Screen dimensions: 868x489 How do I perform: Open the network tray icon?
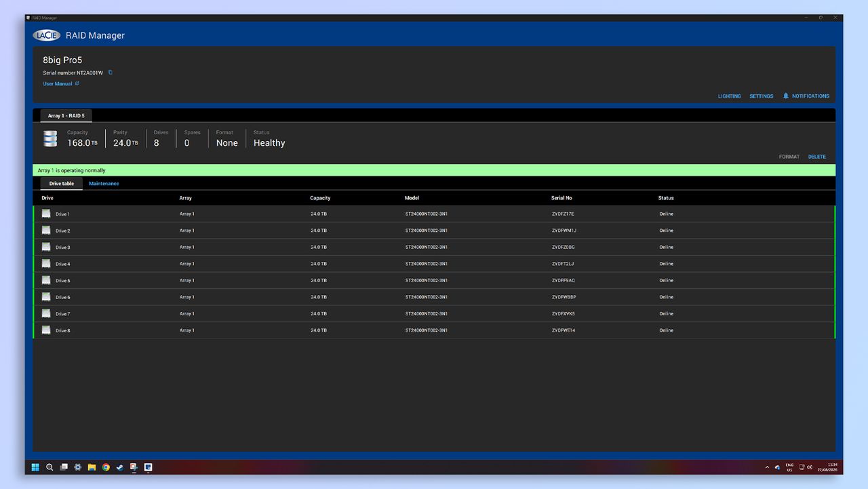802,467
